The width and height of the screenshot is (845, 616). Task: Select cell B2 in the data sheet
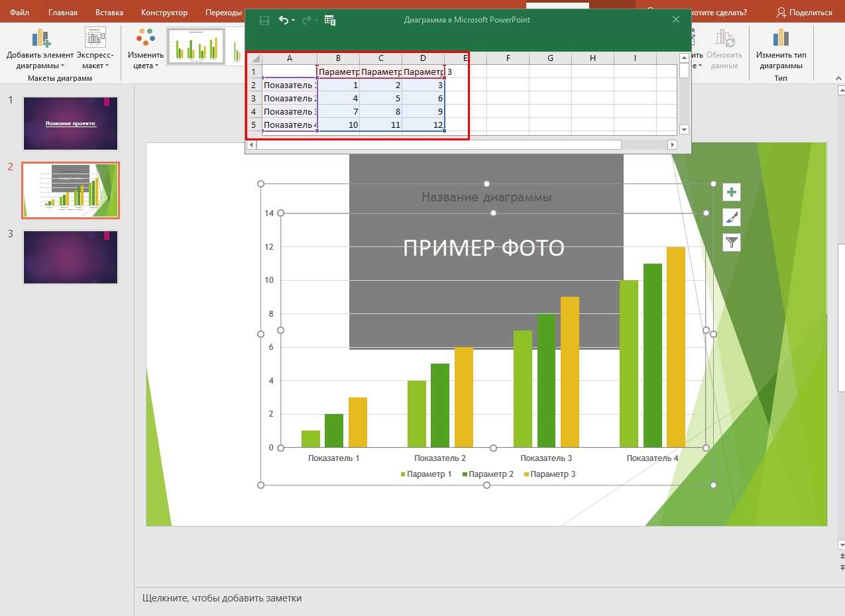[338, 85]
